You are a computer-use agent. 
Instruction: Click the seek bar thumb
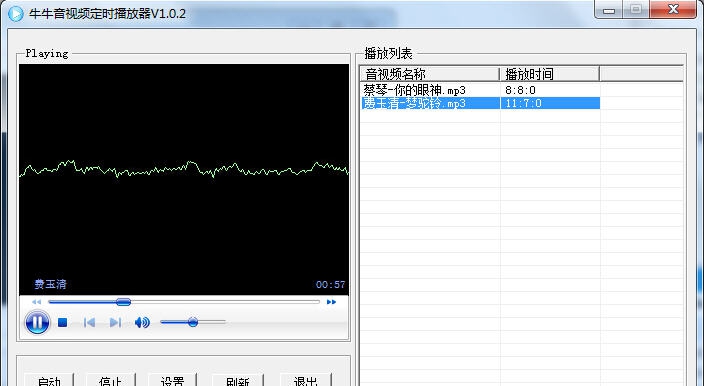tap(123, 302)
